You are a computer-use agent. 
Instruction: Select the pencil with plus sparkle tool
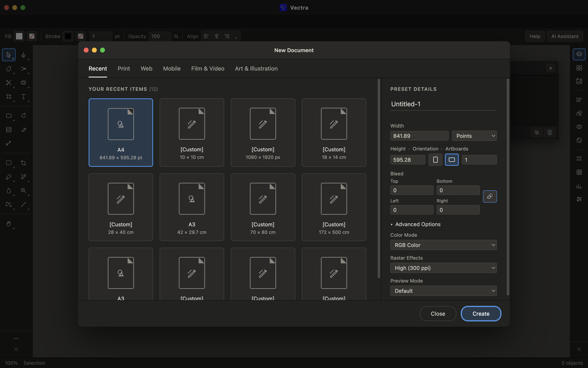[23, 176]
